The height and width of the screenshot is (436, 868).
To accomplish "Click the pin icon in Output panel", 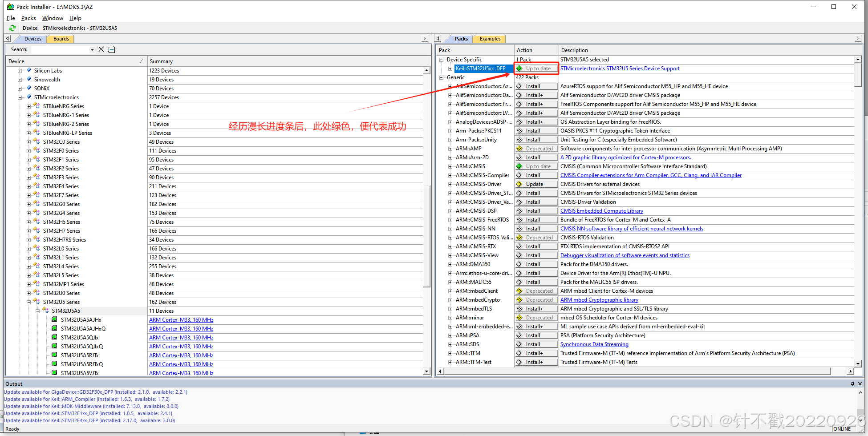I will [x=852, y=384].
